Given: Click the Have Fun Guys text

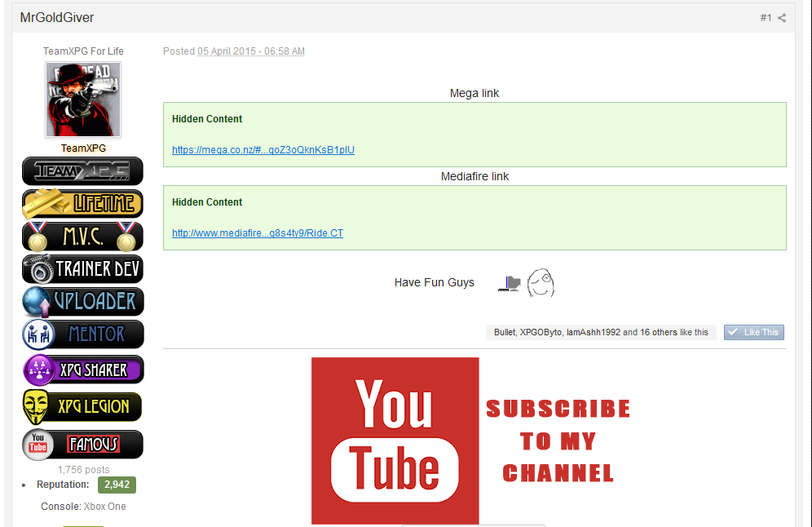Looking at the screenshot, I should coord(435,282).
